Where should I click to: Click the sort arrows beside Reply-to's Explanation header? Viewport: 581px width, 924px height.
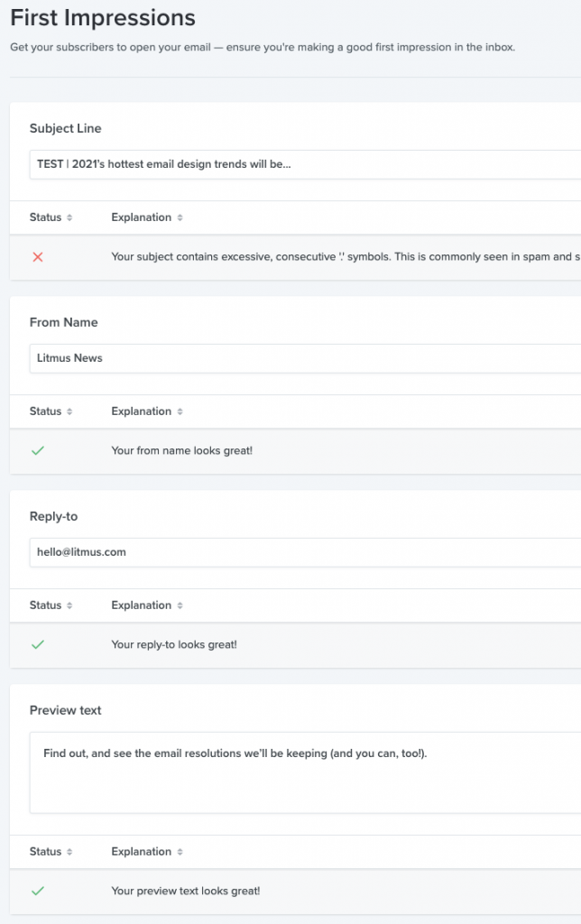tap(180, 605)
